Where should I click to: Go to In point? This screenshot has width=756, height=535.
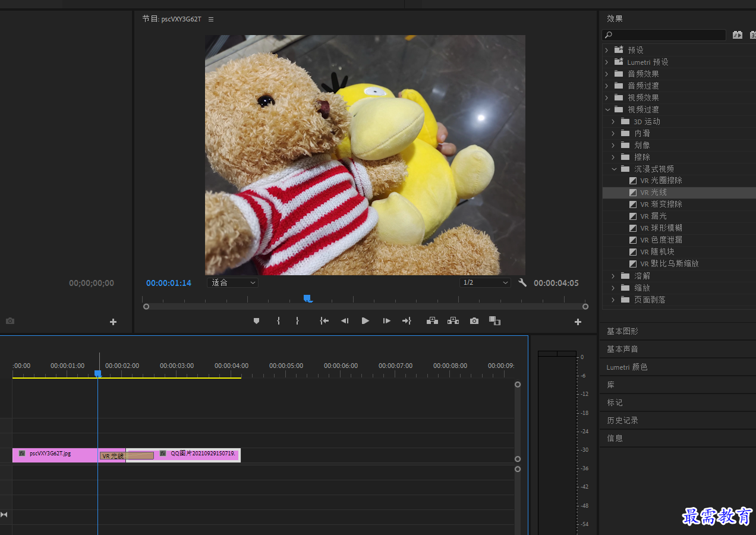tap(324, 321)
